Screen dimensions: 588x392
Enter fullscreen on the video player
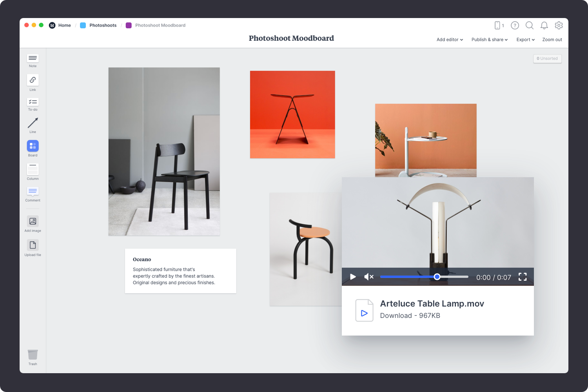coord(523,277)
